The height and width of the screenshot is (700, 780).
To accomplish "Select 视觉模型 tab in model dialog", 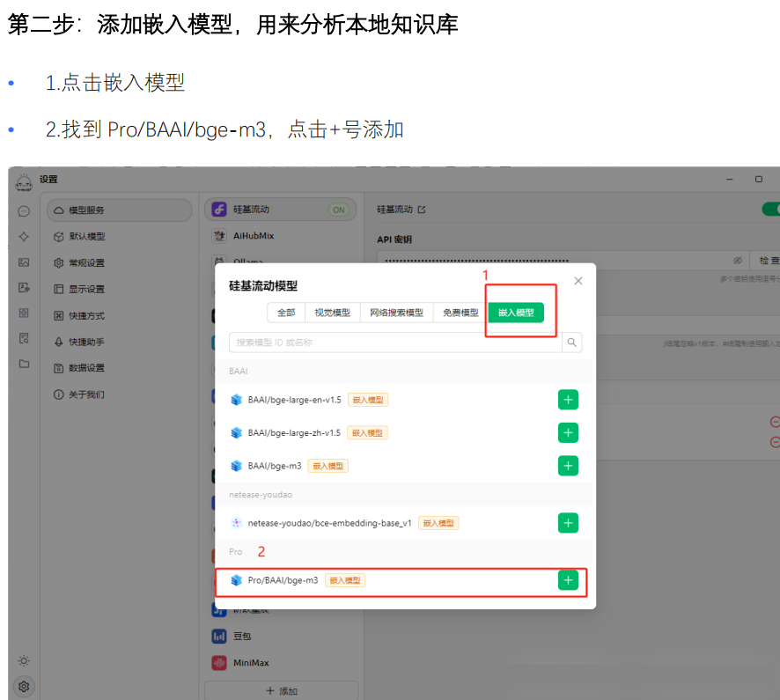I will [332, 313].
